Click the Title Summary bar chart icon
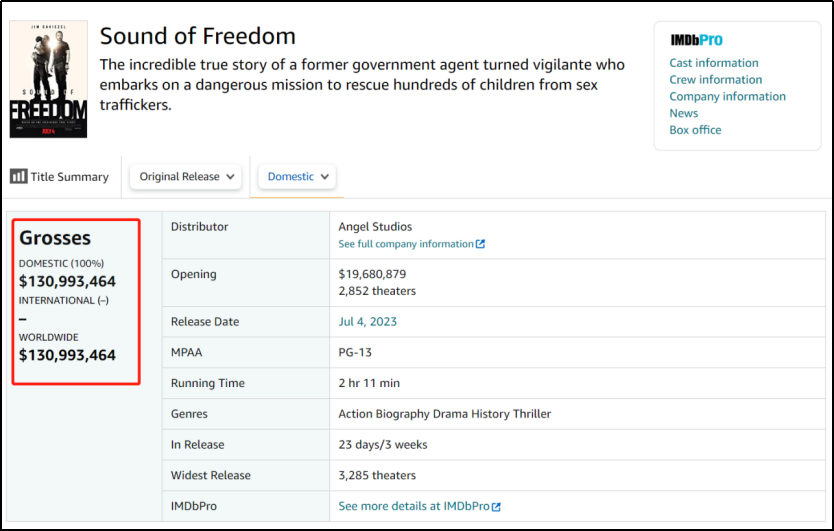The image size is (834, 531). click(18, 176)
